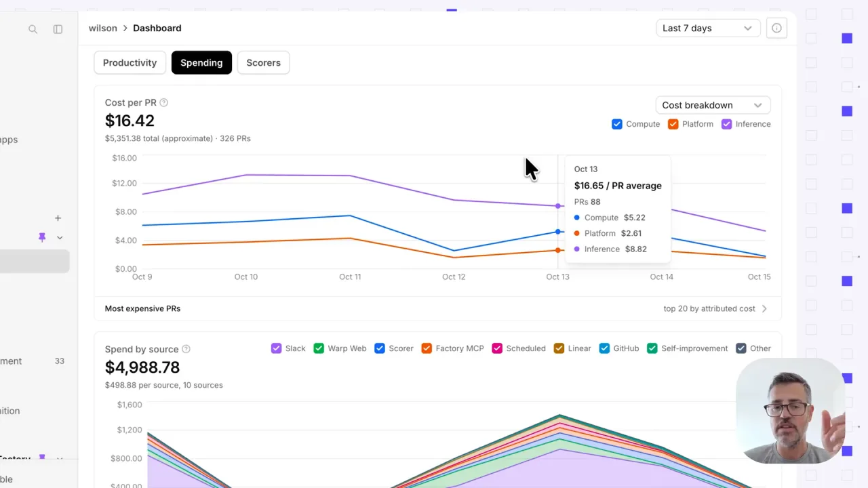Open the Last 7 days dropdown
The image size is (868, 488).
(x=707, y=28)
